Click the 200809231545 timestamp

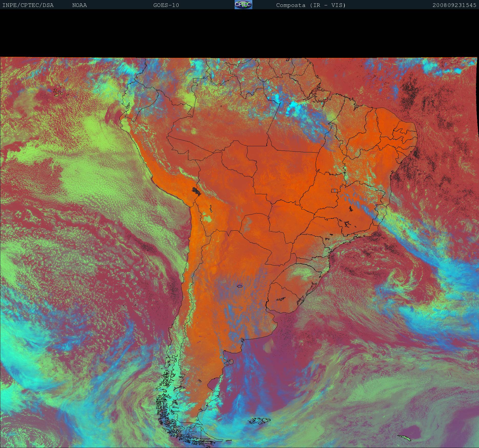[454, 5]
